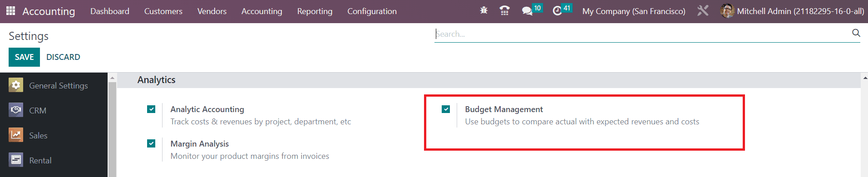The height and width of the screenshot is (177, 868).
Task: Click the debug bug icon
Action: (x=484, y=10)
